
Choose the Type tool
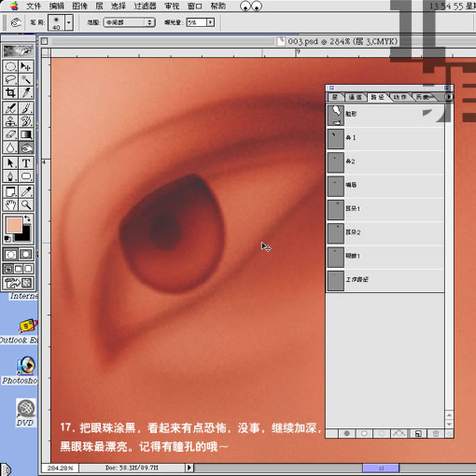pos(26,162)
